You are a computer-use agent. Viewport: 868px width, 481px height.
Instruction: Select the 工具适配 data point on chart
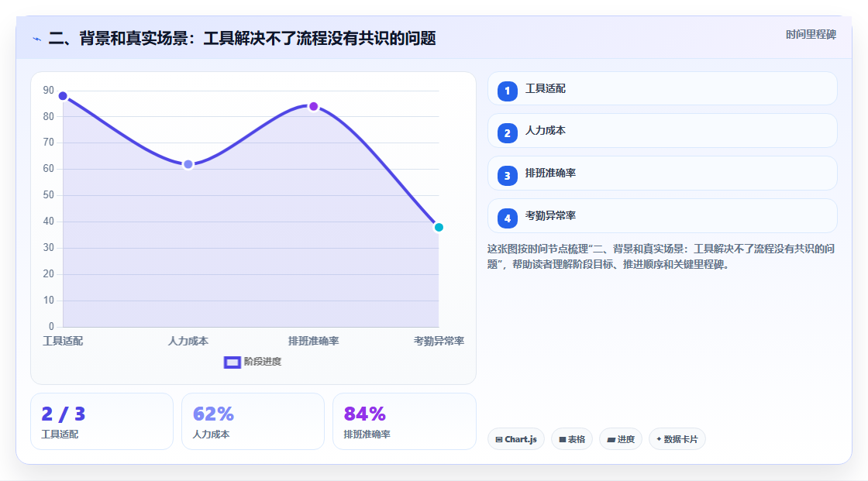(63, 96)
